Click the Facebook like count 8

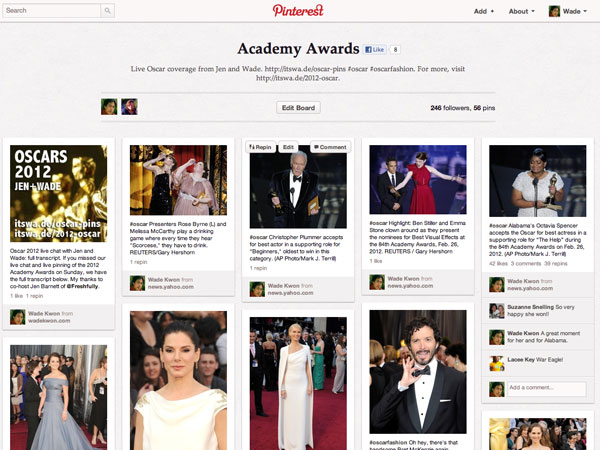pyautogui.click(x=395, y=49)
